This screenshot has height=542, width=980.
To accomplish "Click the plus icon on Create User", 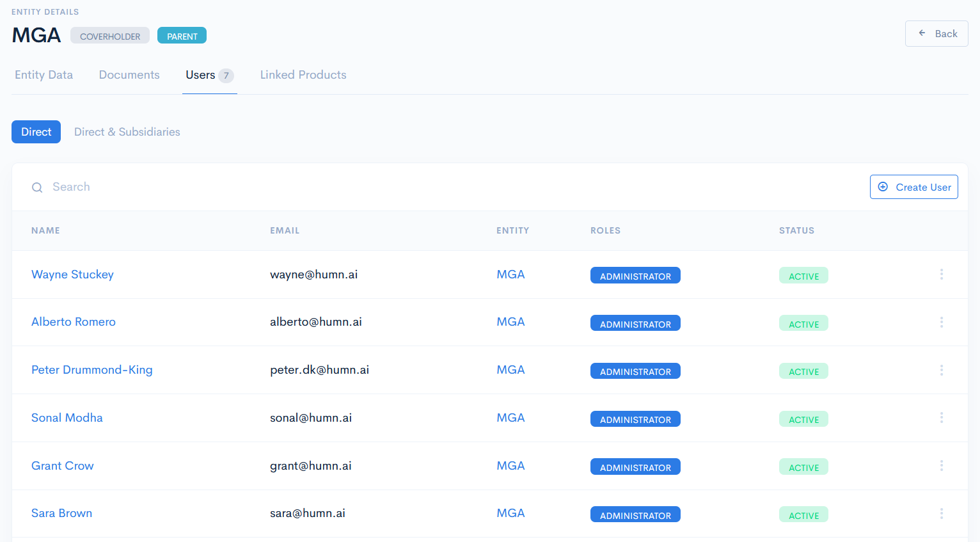I will tap(883, 187).
